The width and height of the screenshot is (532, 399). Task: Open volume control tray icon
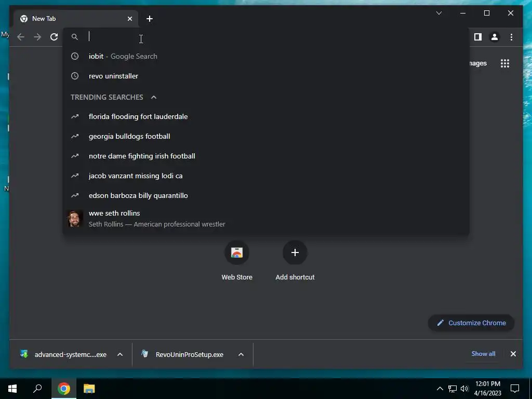coord(464,389)
